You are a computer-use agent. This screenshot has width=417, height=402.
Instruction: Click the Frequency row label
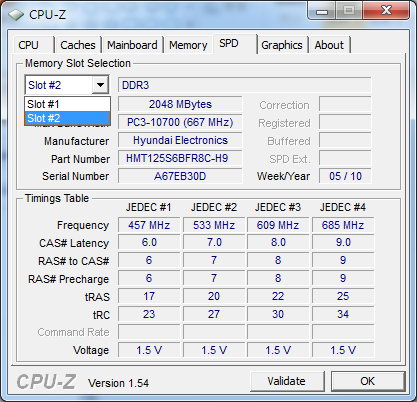pyautogui.click(x=83, y=225)
